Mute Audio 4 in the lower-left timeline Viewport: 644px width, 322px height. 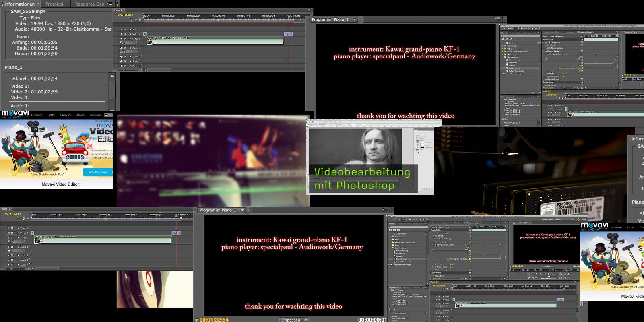point(9,265)
